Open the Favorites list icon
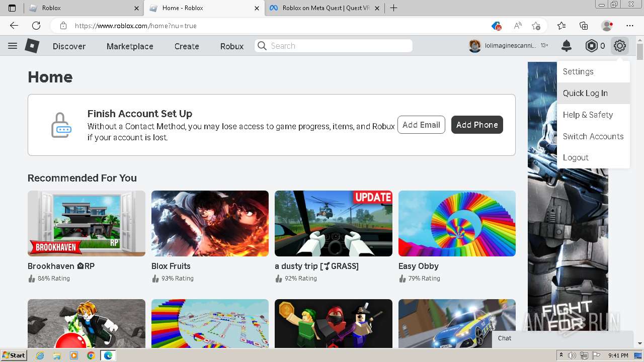Image resolution: width=644 pixels, height=362 pixels. (561, 26)
